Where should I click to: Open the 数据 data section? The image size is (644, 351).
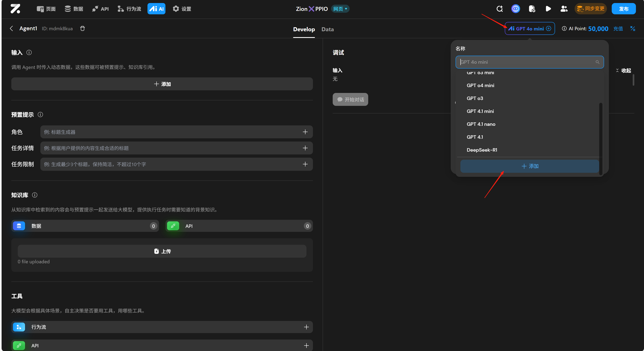pos(74,9)
